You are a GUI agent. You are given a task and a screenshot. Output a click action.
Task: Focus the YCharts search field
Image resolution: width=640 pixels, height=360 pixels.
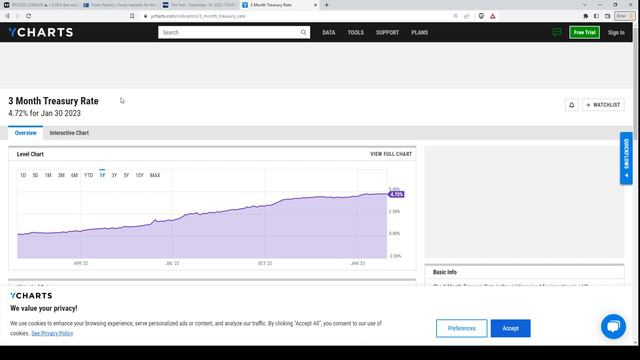(234, 32)
